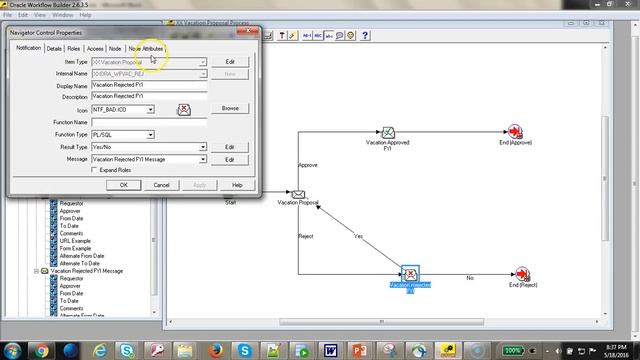Collapse the Vacation Rejected FYI Message tree node

[x=36, y=271]
